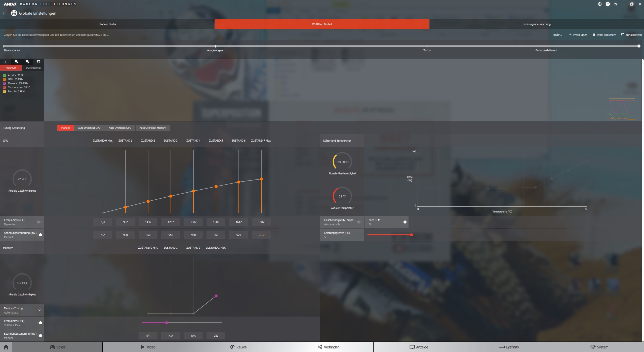Switch to the Globale Grafik tab

[107, 24]
